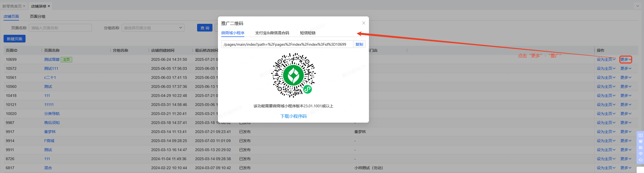Click the 查询 button
The image size is (644, 173).
coord(205,28)
